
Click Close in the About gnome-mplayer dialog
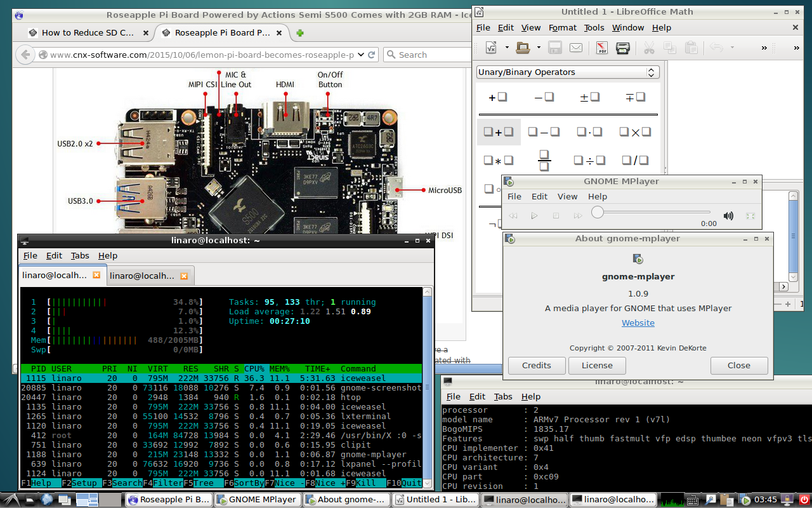click(x=739, y=366)
